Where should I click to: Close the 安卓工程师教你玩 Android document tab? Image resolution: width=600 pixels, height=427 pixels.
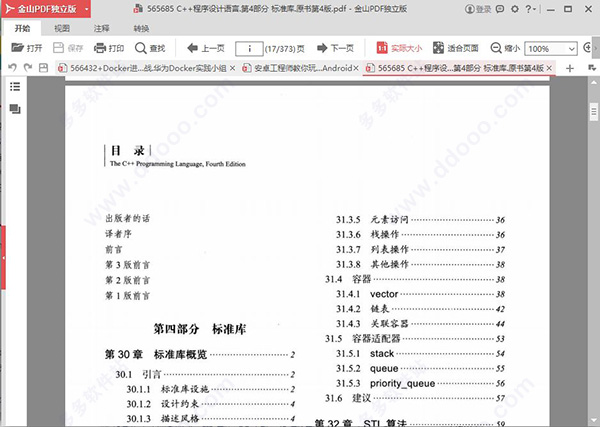[x=356, y=68]
